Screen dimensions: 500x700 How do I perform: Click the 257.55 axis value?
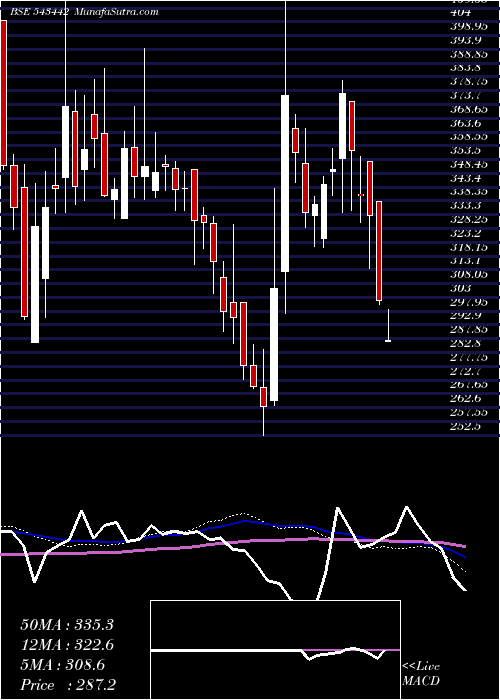click(469, 412)
